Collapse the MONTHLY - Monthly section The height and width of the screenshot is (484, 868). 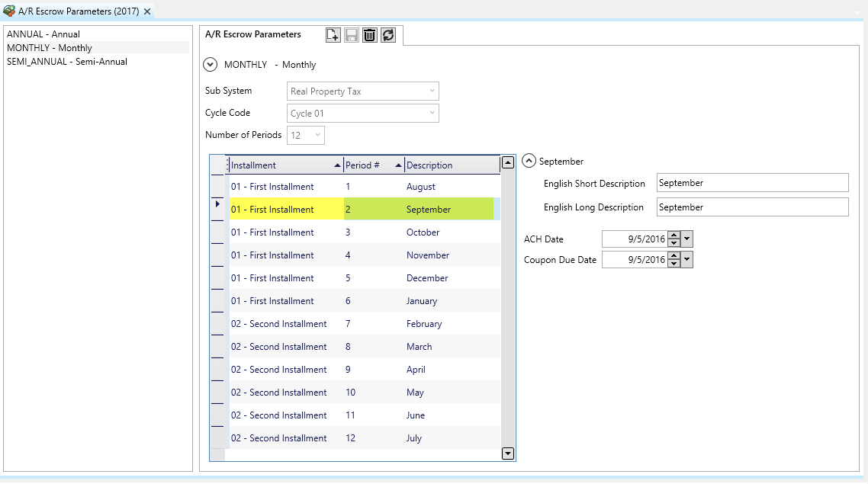tap(211, 65)
